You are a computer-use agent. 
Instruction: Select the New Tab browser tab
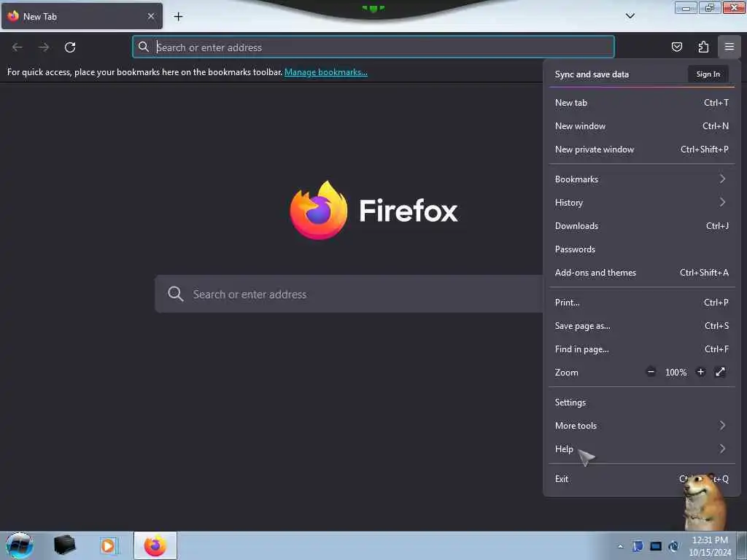point(82,16)
